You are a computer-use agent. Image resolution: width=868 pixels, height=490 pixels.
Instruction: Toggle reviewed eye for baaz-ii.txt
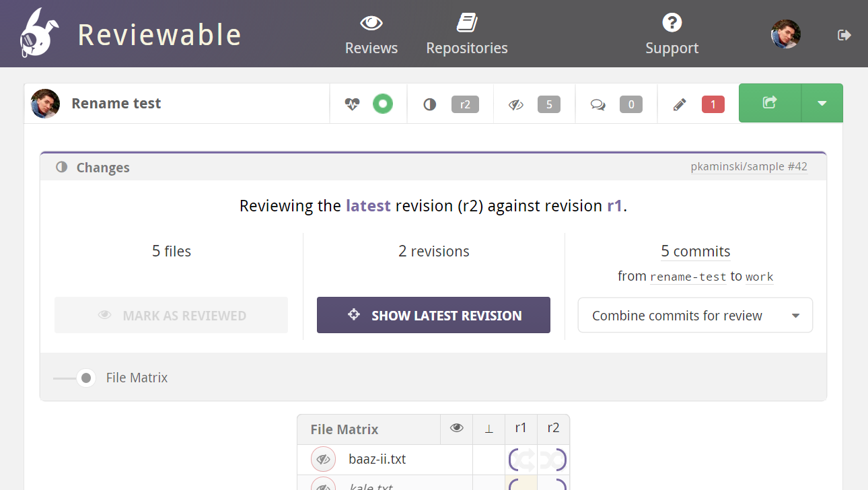pos(323,460)
